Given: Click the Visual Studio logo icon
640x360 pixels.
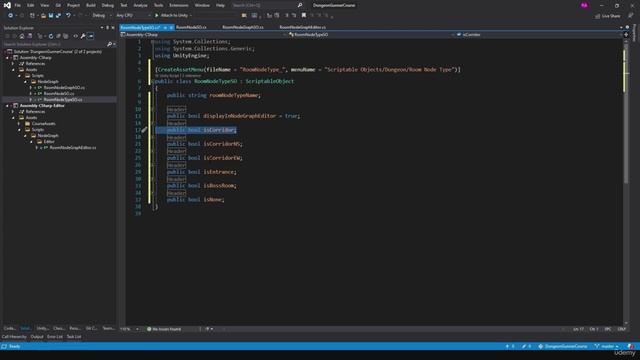Looking at the screenshot, I should 7,5.
